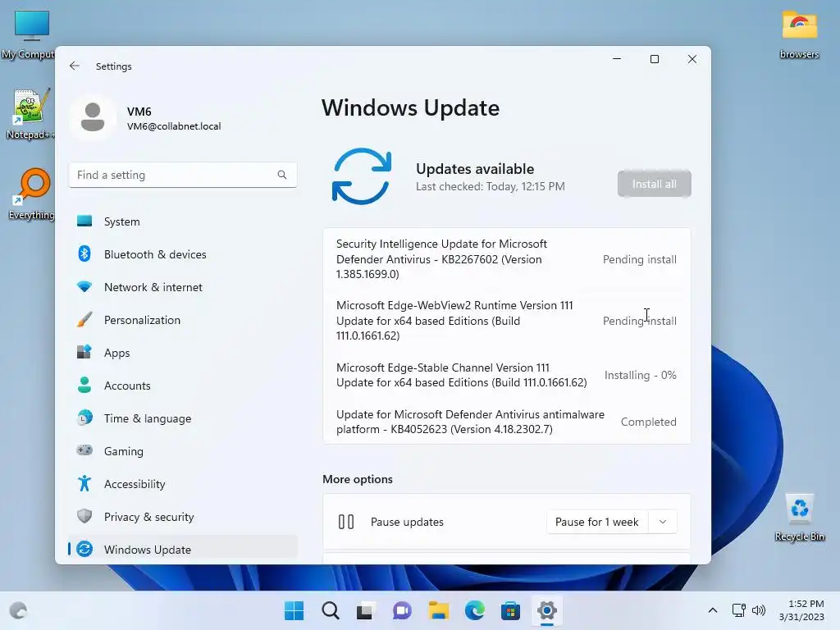Click the Accessibility figure icon

(84, 483)
